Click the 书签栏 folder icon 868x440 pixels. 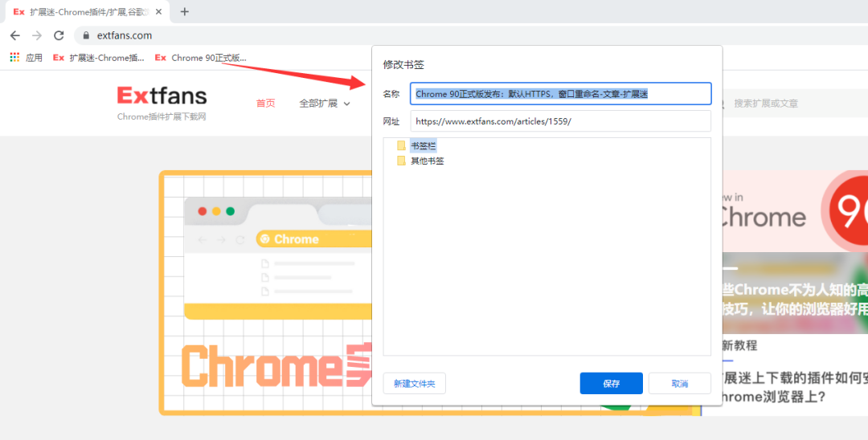(x=401, y=146)
